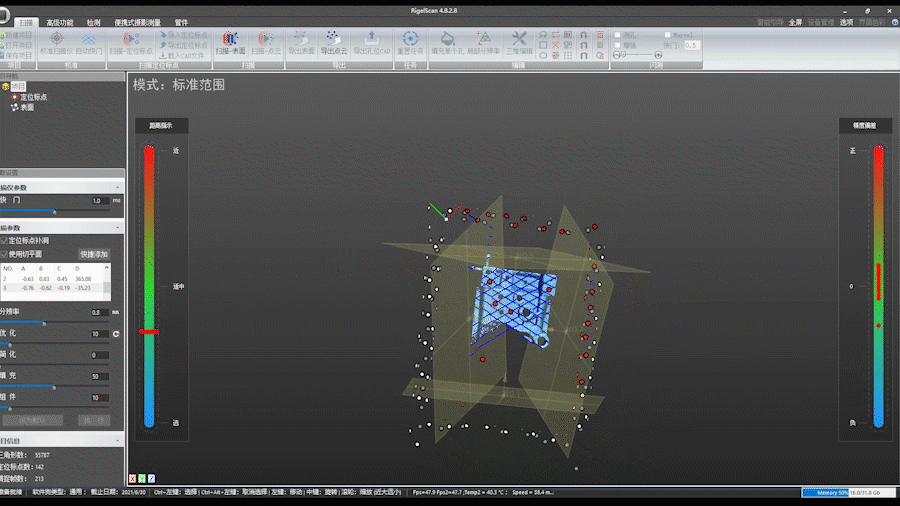Collapse the scanner parameters section
The image size is (900, 506).
118,188
